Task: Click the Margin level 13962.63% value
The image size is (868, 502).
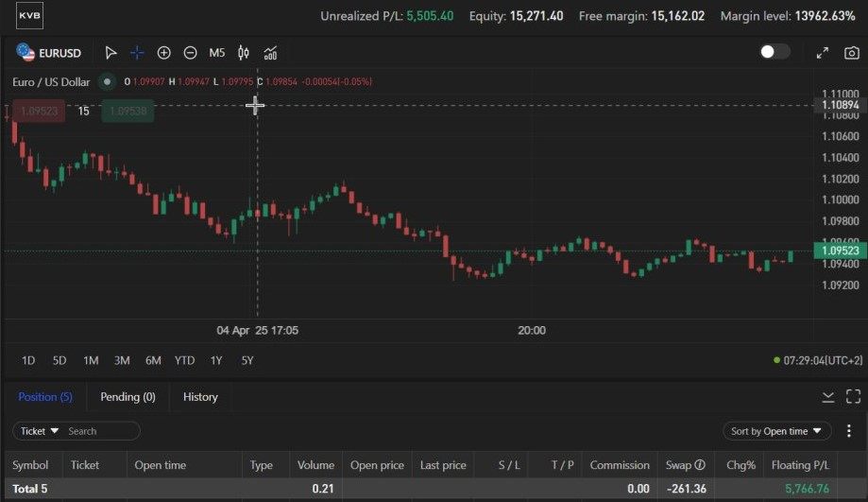Action: pyautogui.click(x=825, y=16)
